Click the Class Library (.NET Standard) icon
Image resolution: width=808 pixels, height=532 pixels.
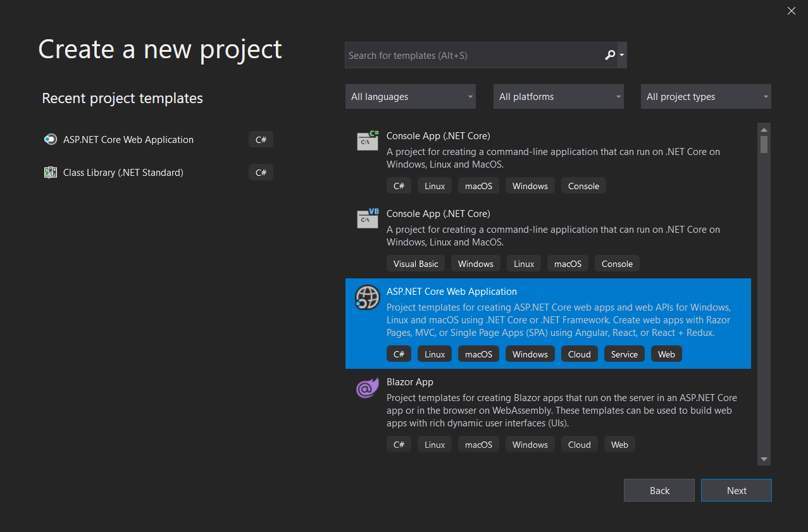pos(50,172)
